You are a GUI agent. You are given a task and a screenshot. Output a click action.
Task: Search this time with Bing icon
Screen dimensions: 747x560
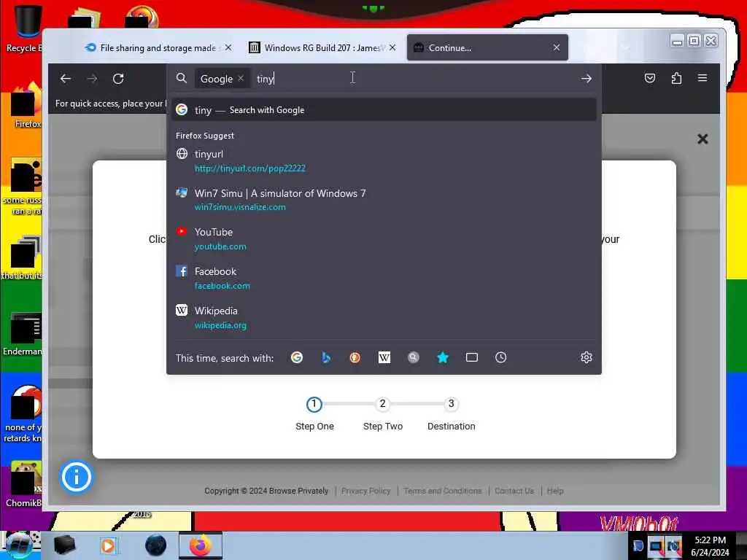click(326, 357)
